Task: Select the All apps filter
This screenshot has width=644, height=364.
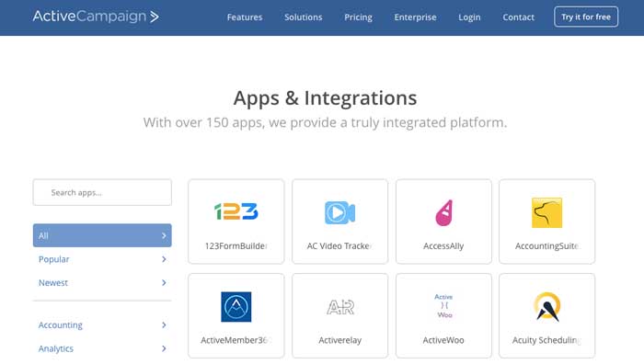Action: click(x=102, y=235)
